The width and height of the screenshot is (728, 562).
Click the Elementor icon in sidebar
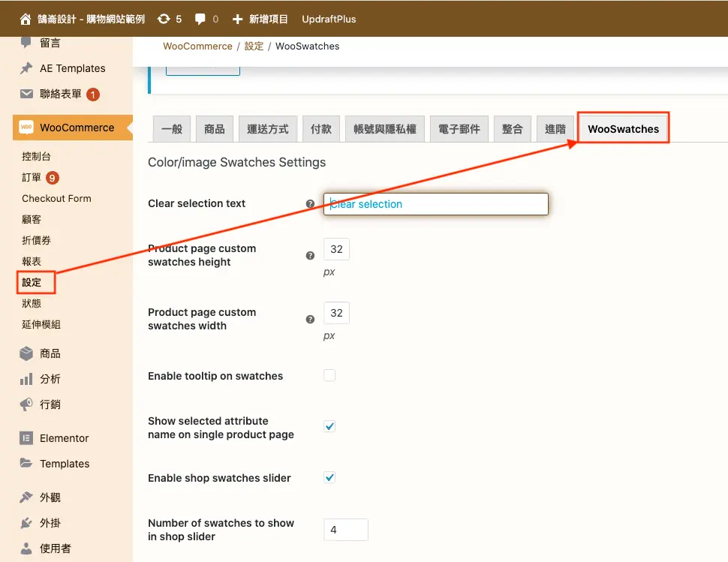coord(26,438)
